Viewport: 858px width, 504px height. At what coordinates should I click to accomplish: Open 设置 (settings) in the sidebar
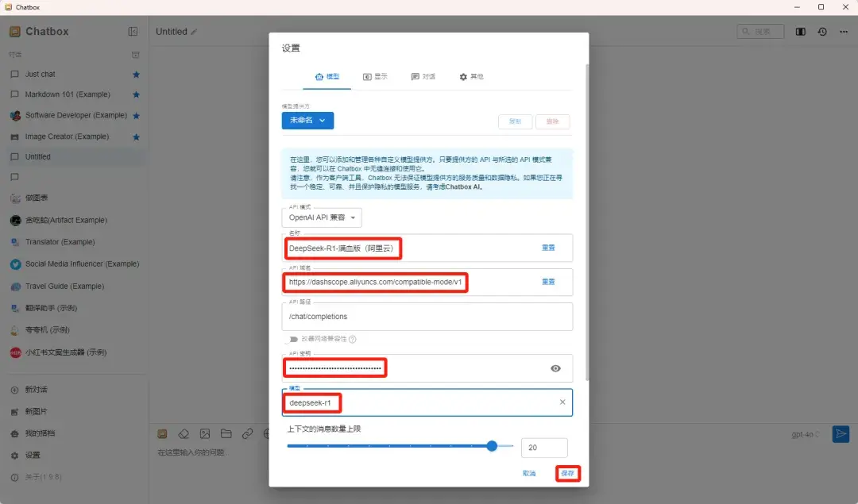(x=74, y=456)
